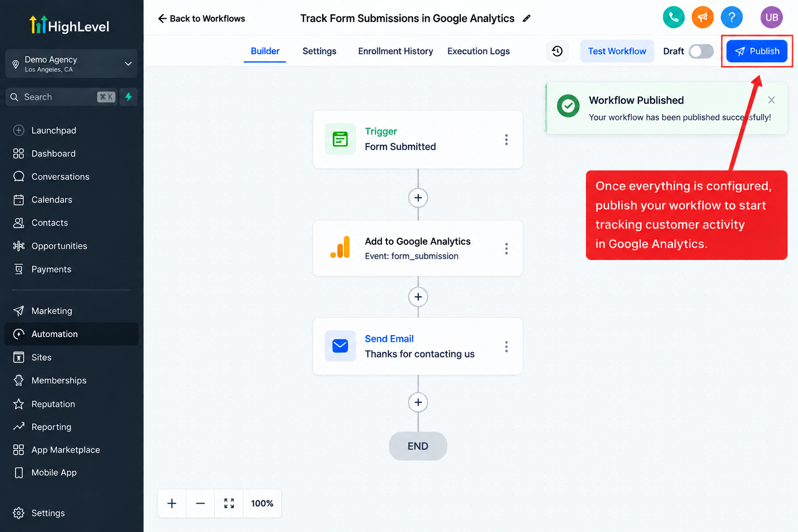
Task: Zoom out on the workflow canvas
Action: 200,503
